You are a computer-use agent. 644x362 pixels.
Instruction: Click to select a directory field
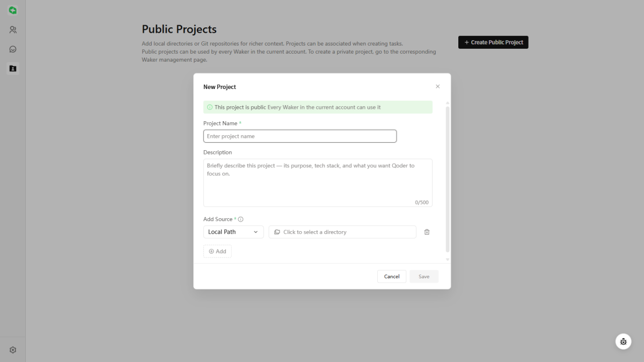pos(342,232)
